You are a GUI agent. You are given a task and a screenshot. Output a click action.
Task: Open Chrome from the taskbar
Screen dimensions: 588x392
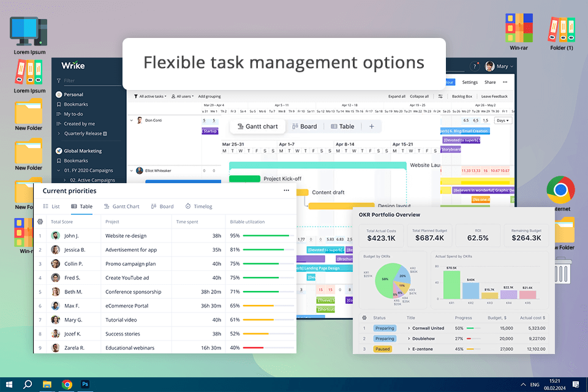click(x=67, y=385)
